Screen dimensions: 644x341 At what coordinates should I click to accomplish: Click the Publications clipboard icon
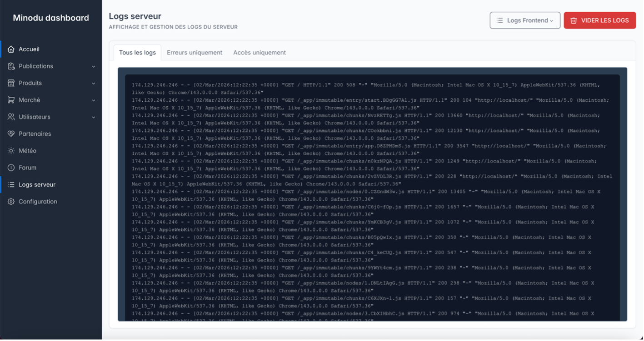(11, 66)
